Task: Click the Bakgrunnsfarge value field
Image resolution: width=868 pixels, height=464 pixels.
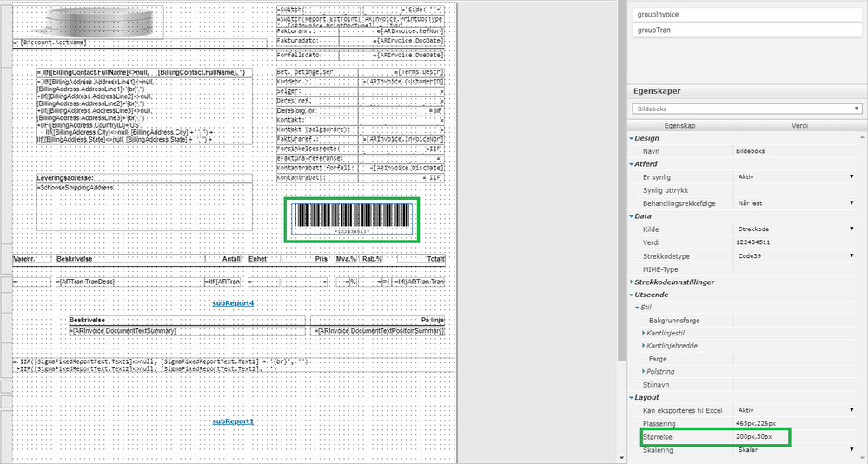Action: tap(796, 321)
